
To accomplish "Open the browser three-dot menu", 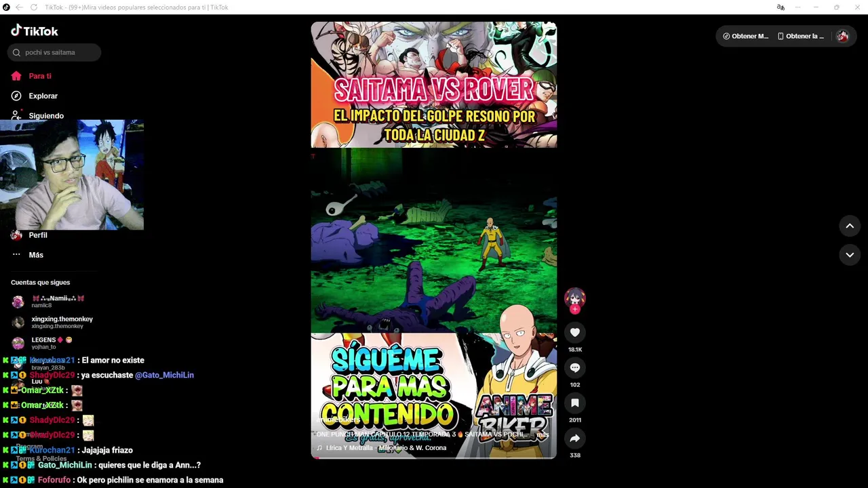I will (x=798, y=7).
